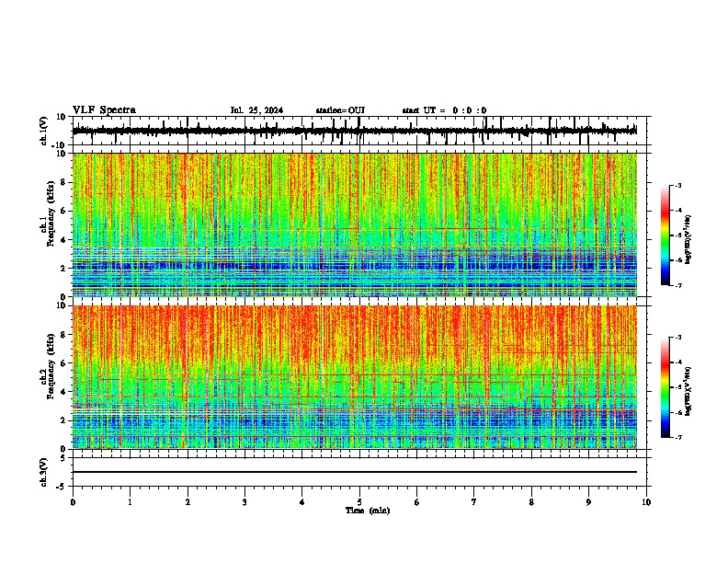Screen dimensions: 728x563
Task: Click the time axis tick label "7"
Action: pos(474,502)
